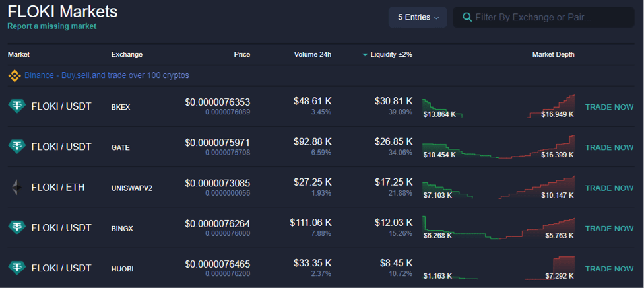This screenshot has width=644, height=288.
Task: Sort by Volume 24h column header
Action: [x=313, y=54]
